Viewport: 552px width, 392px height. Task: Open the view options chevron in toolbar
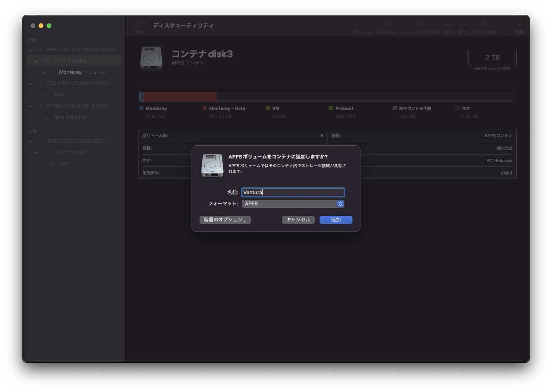(145, 24)
